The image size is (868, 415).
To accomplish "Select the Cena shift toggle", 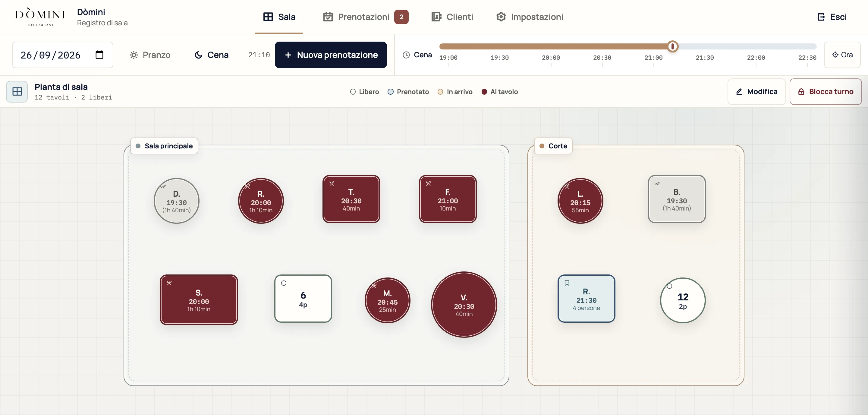I will (x=212, y=55).
